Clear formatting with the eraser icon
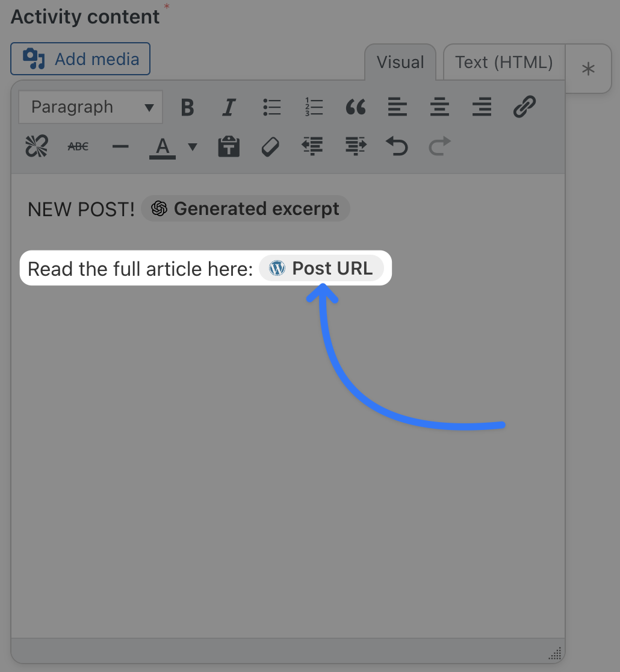620x672 pixels. [270, 146]
